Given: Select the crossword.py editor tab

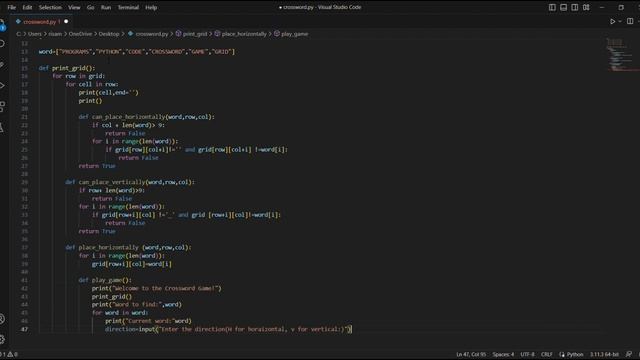Looking at the screenshot, I should tap(40, 22).
